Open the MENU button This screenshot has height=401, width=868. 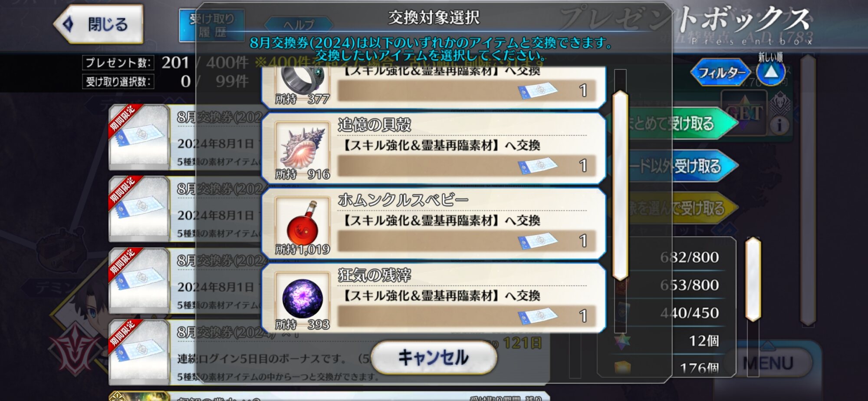click(768, 363)
